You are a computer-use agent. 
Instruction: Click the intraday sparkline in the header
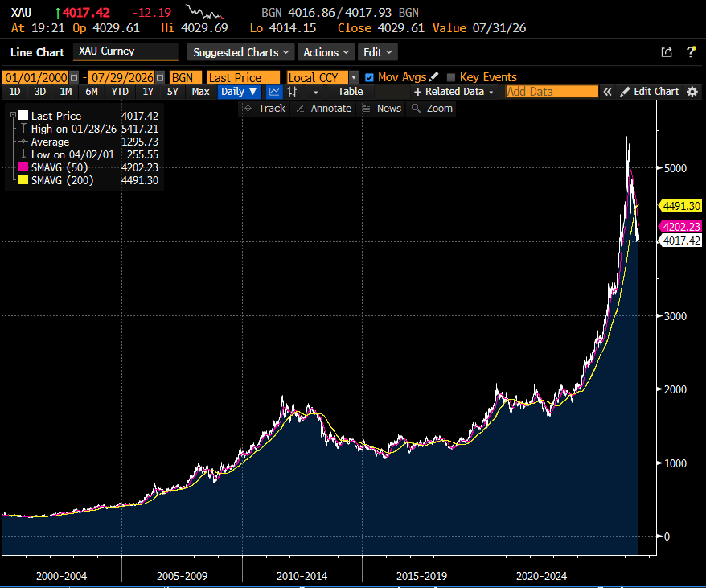tap(205, 12)
